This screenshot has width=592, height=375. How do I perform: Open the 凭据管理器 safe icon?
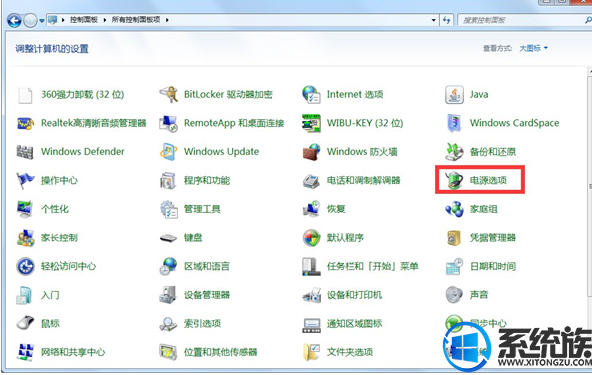coord(454,238)
